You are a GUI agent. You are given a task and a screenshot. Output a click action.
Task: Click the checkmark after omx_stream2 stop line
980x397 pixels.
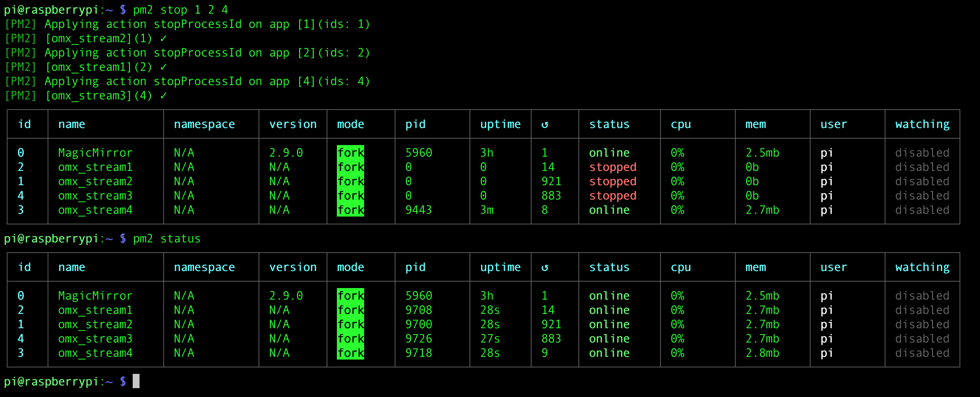163,38
